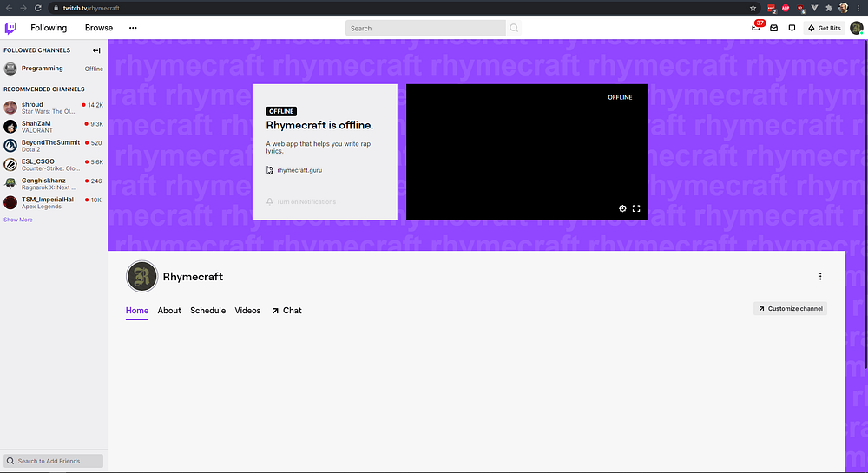The height and width of the screenshot is (473, 868).
Task: Click the offline video player area
Action: (527, 152)
